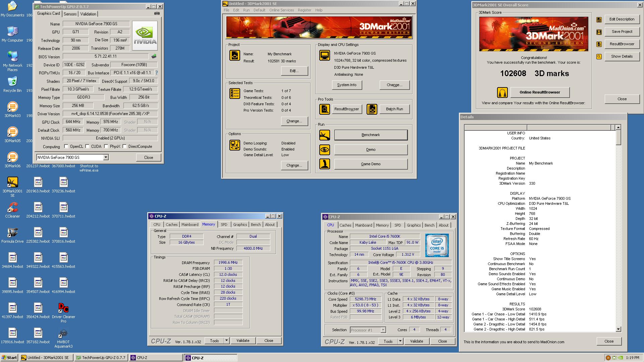This screenshot has width=644, height=362.
Task: Click the System Info button
Action: tap(347, 85)
